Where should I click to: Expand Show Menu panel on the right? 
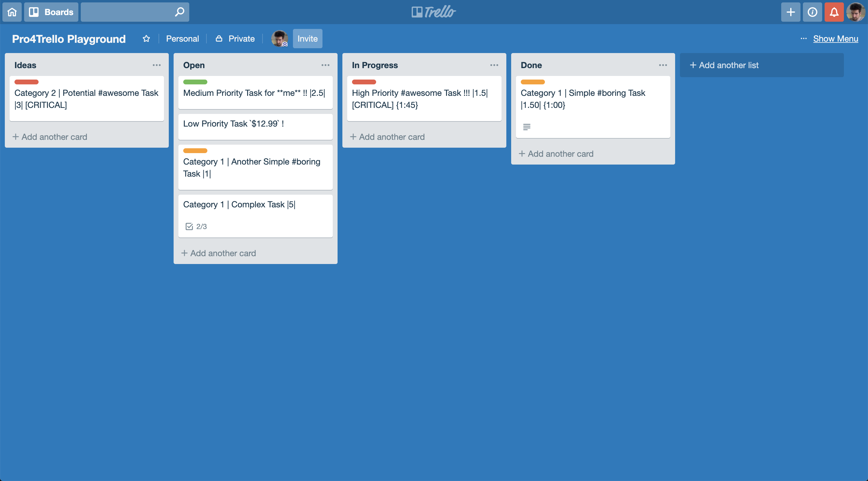pos(835,38)
